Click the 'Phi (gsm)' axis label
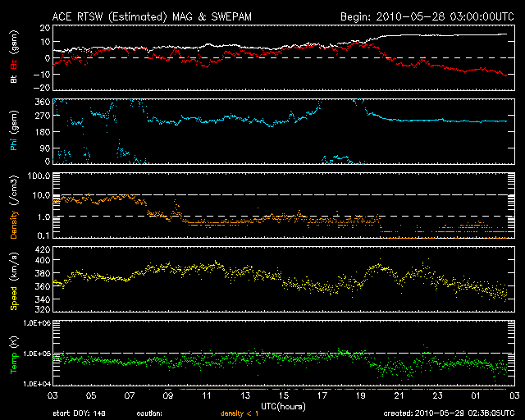The height and width of the screenshot is (420, 525). pyautogui.click(x=14, y=130)
